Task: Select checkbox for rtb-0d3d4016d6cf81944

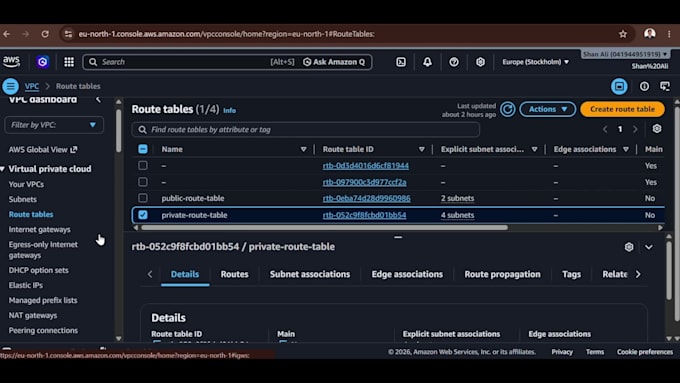Action: 143,165
